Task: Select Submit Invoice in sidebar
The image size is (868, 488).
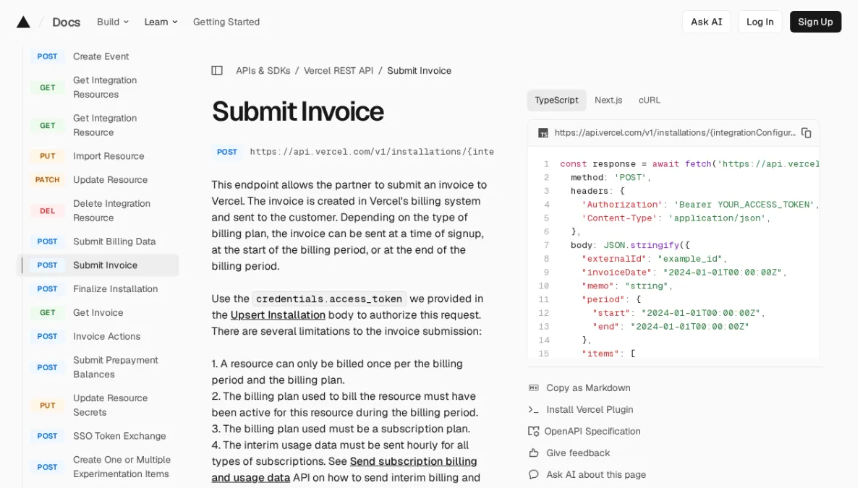Action: point(98,265)
